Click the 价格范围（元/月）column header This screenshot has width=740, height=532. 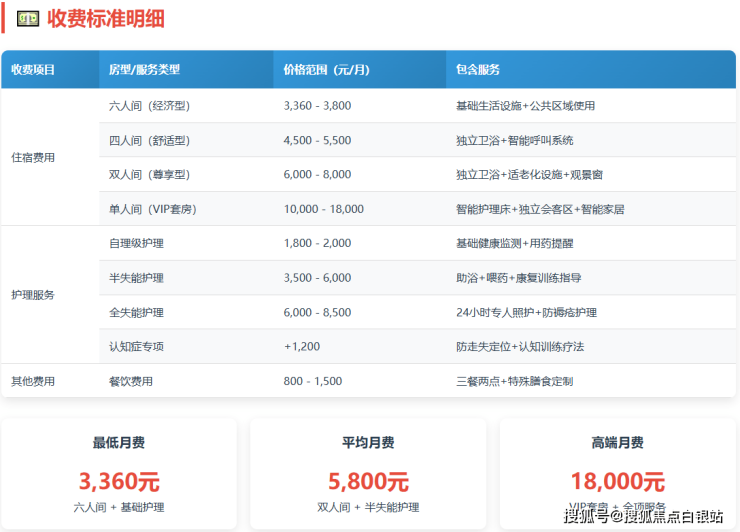(326, 70)
